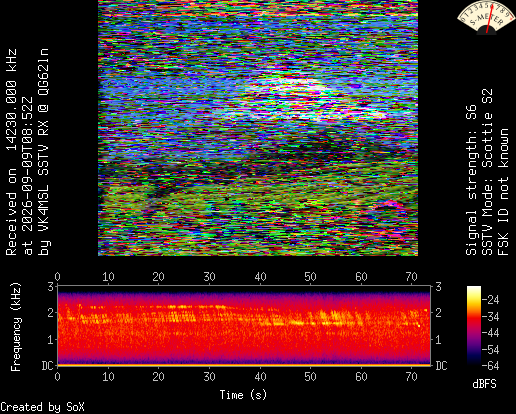This screenshot has height=414, width=516.
Task: Click the S-meter gauge icon
Action: 486,18
